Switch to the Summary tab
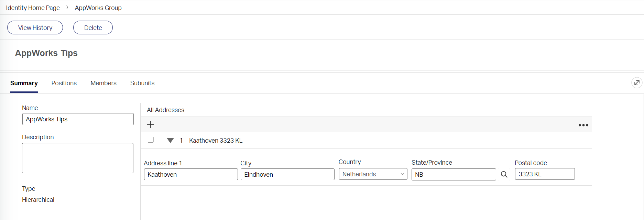Screen dimensions: 644x220 tap(24, 83)
